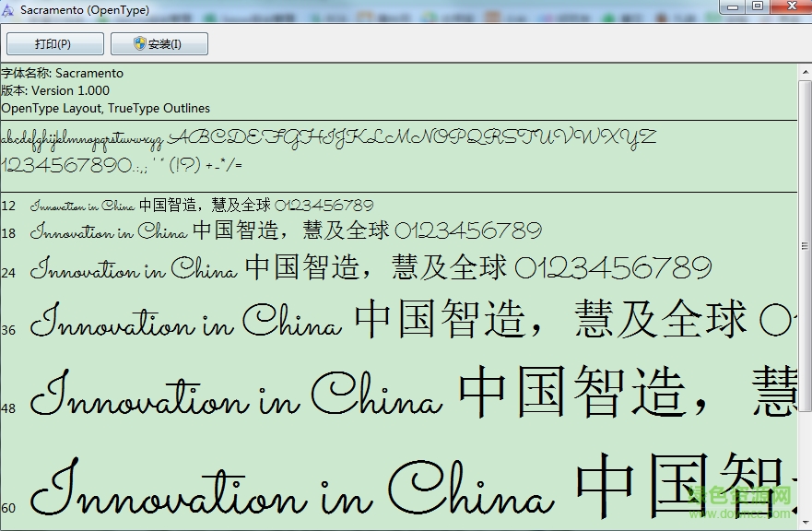Minimize the font viewer window
The image size is (812, 531).
(732, 6)
